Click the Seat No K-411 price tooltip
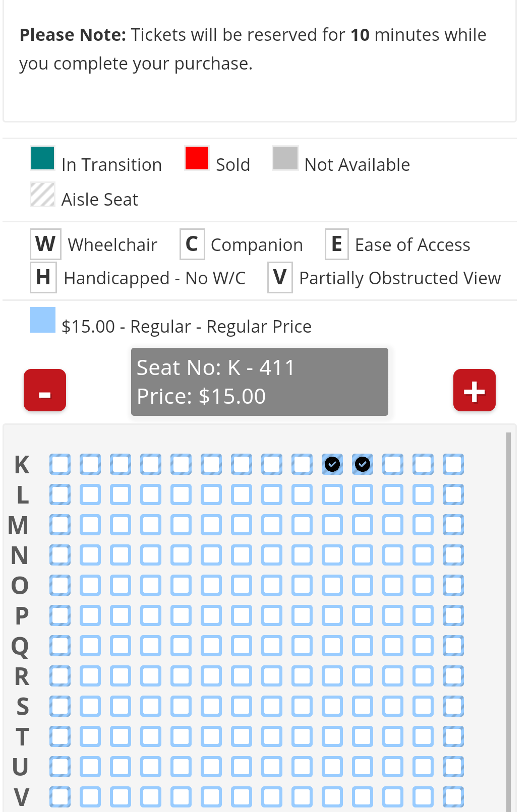 [x=259, y=382]
